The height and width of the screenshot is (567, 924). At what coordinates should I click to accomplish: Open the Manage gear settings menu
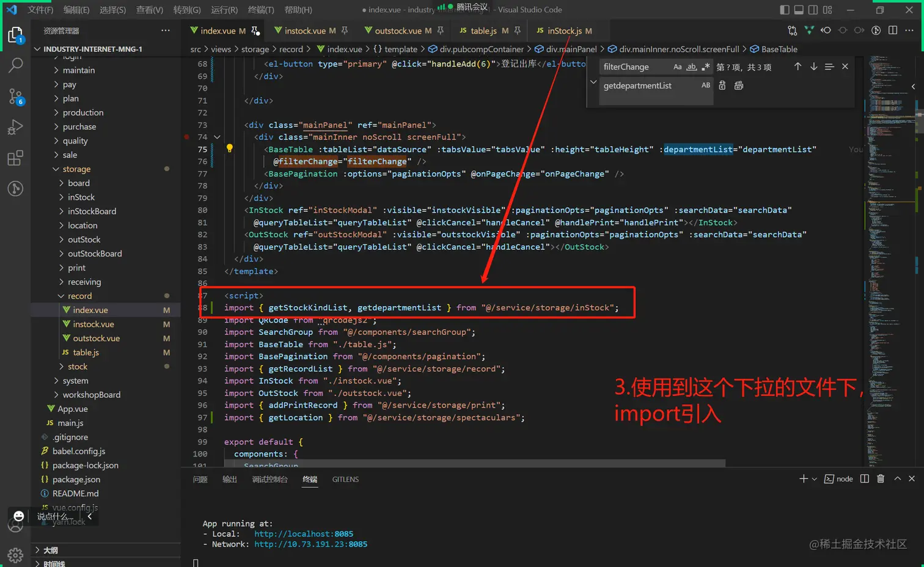point(15,555)
